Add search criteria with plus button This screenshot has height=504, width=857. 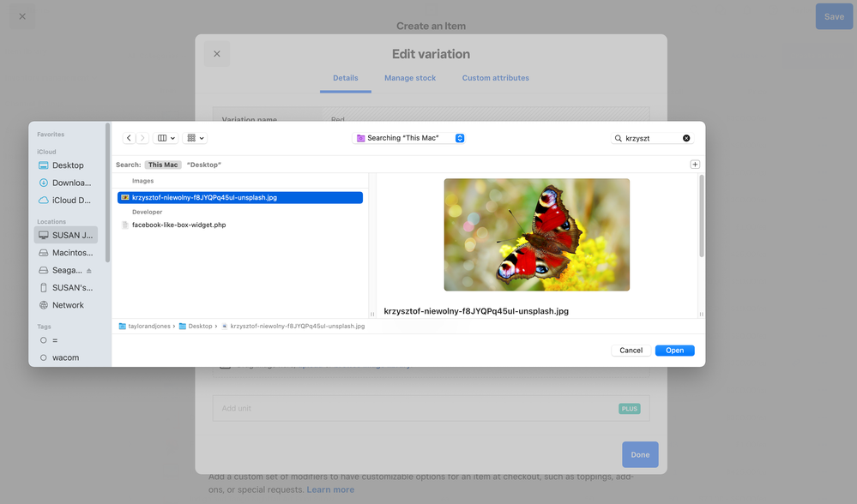pos(695,165)
